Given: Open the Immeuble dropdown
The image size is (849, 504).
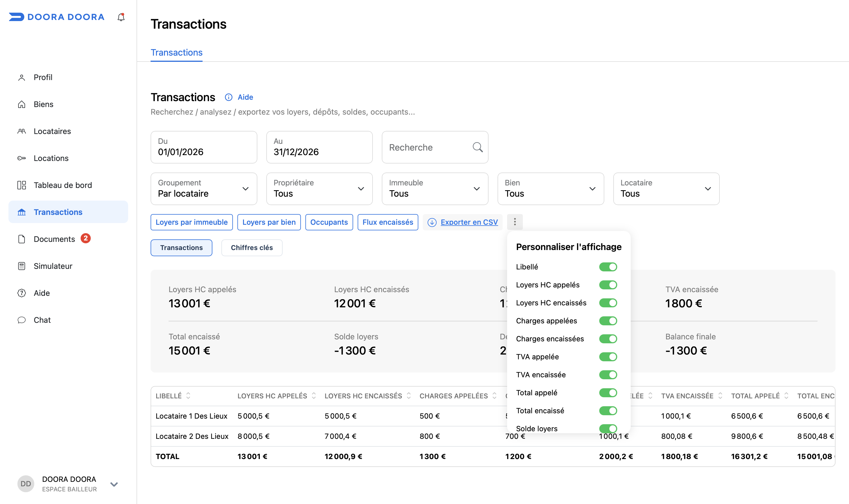Looking at the screenshot, I should click(435, 189).
